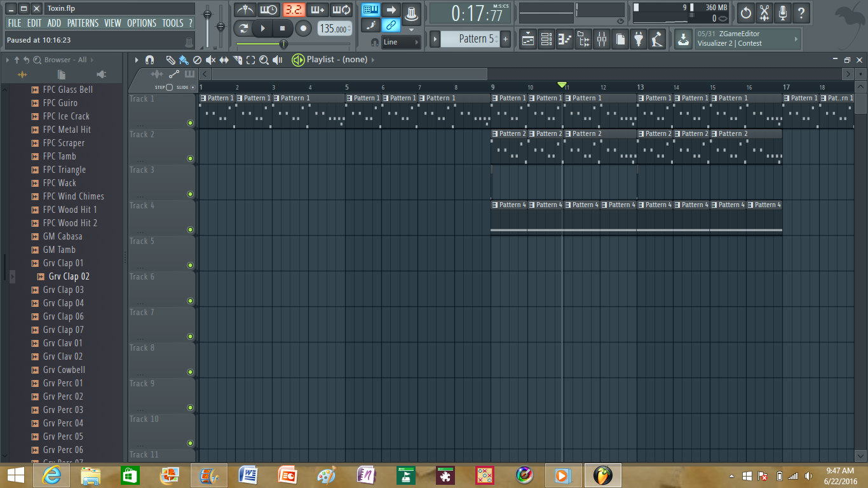Open the project info file icon

pos(620,39)
